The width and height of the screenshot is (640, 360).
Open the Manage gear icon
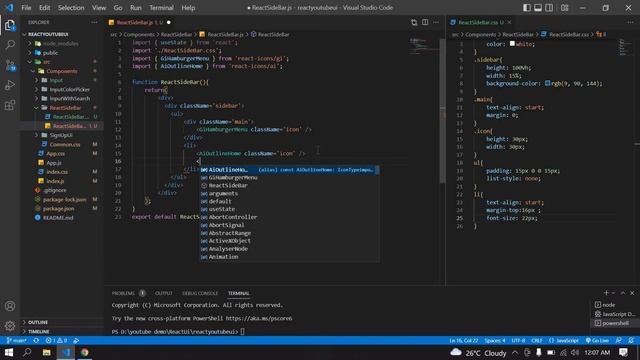coord(10,325)
